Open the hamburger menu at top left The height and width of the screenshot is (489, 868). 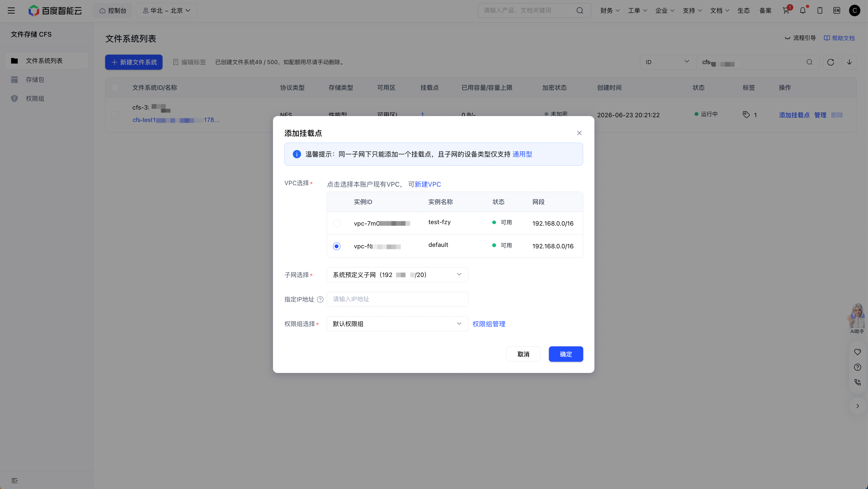tap(11, 10)
